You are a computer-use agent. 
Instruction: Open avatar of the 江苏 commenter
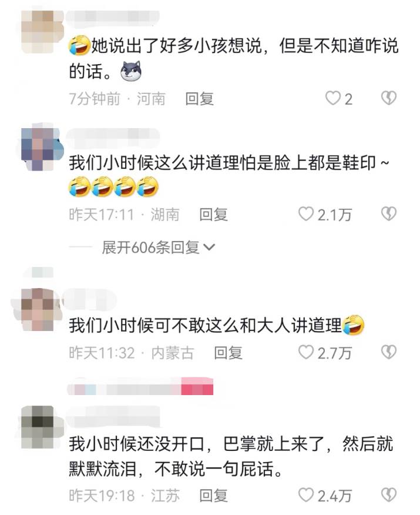42,427
